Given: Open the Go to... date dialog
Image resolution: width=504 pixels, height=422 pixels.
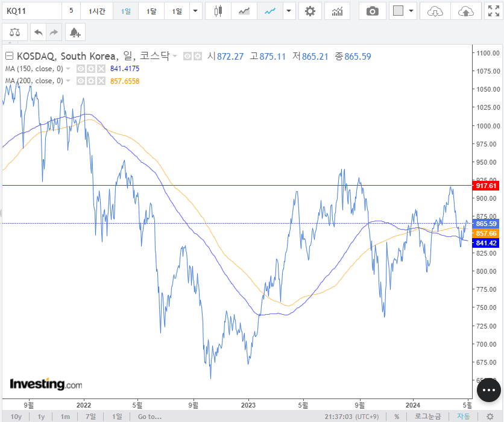Looking at the screenshot, I should pyautogui.click(x=150, y=417).
